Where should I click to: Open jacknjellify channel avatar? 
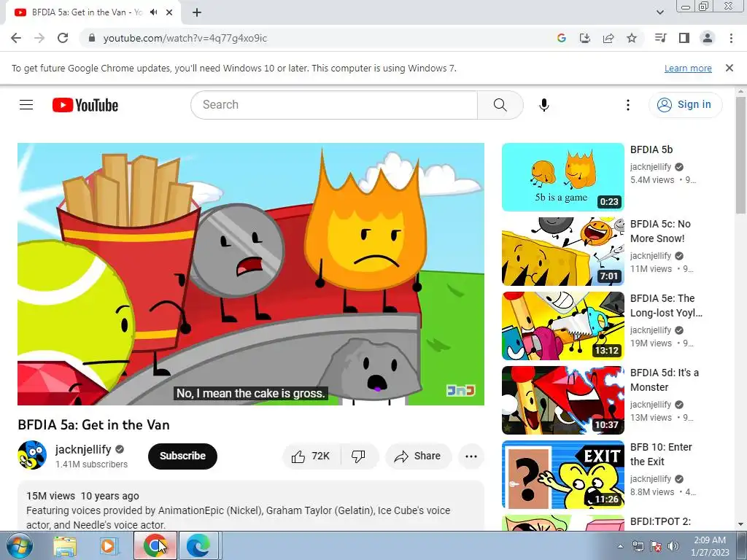pyautogui.click(x=32, y=455)
